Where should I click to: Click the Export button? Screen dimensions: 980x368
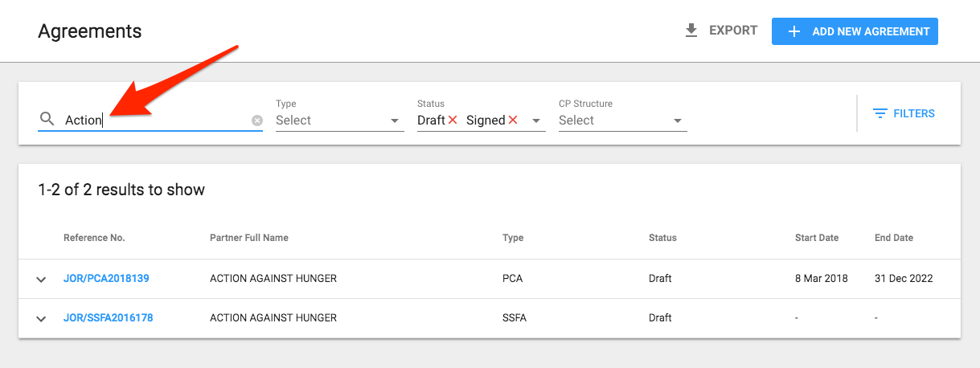[721, 31]
